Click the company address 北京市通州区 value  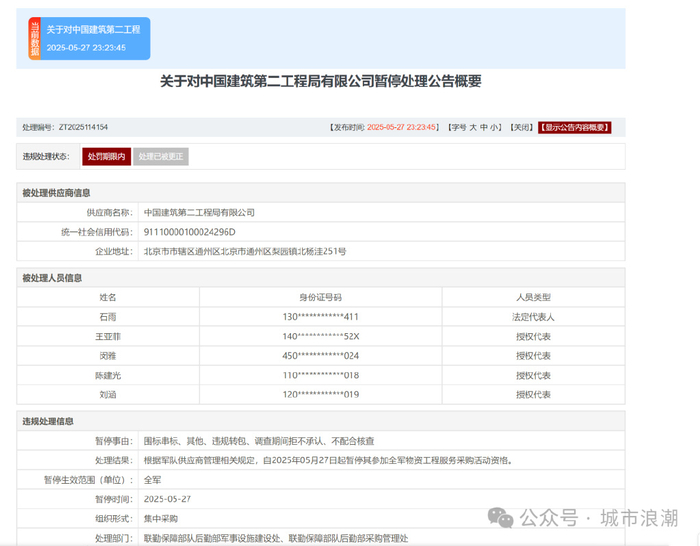245,251
